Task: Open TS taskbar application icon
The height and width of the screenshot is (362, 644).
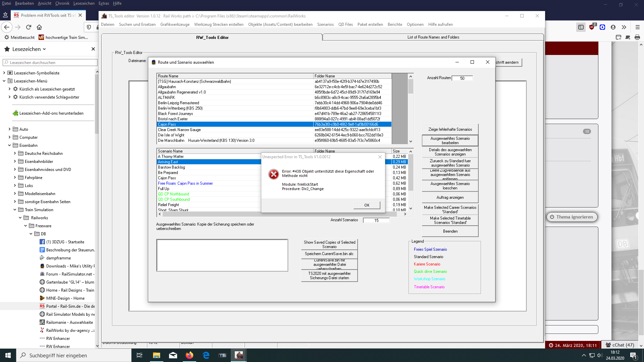Action: [x=222, y=355]
